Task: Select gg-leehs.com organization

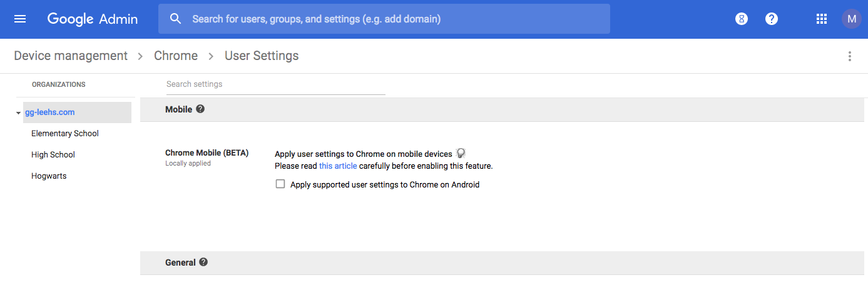Action: [x=50, y=112]
